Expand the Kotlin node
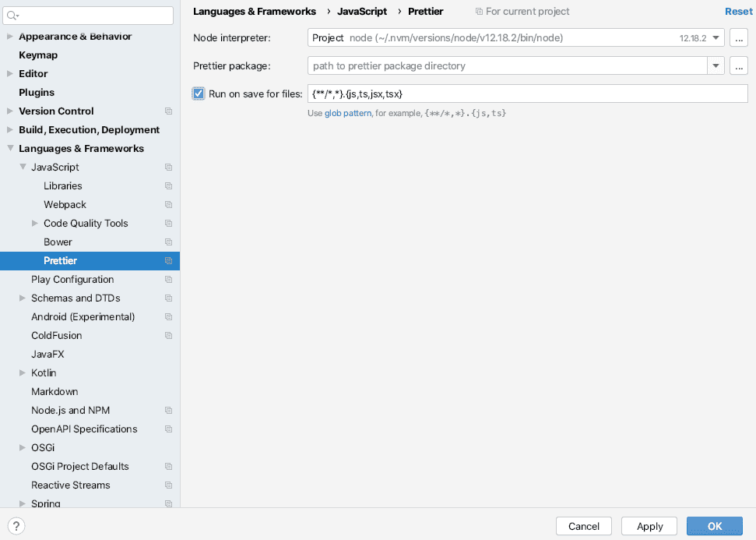 pos(22,373)
